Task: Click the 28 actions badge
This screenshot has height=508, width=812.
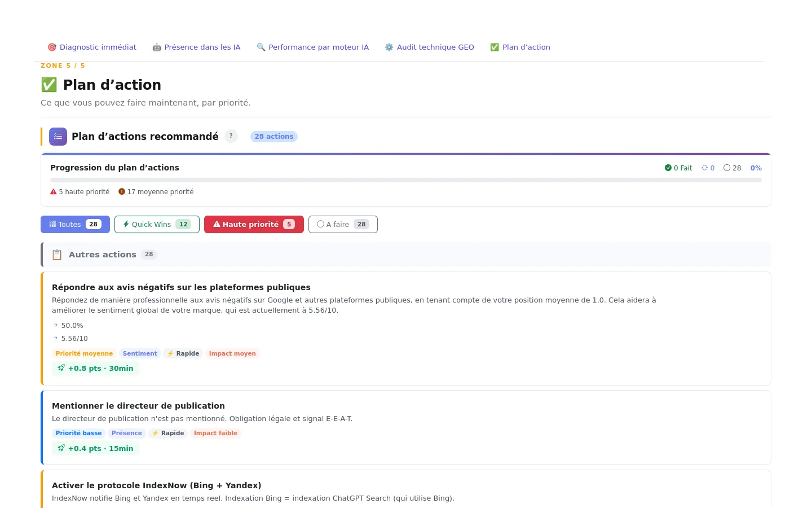Action: pyautogui.click(x=274, y=137)
